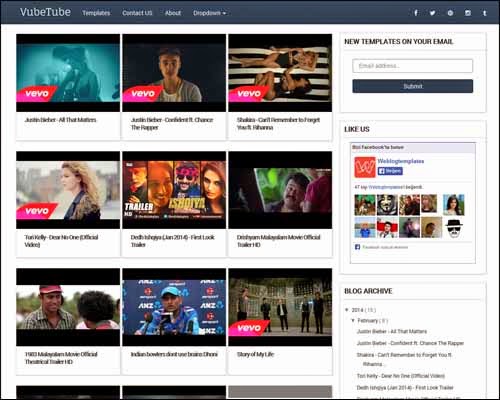Open Story of My Life thumbnail
Image resolution: width=500 pixels, height=400 pixels.
pos(280,307)
